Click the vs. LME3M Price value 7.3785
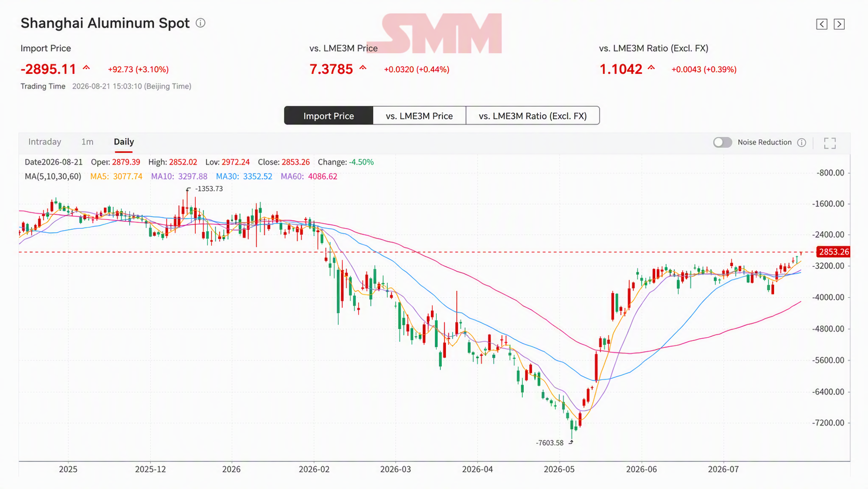The height and width of the screenshot is (489, 868). [x=331, y=69]
